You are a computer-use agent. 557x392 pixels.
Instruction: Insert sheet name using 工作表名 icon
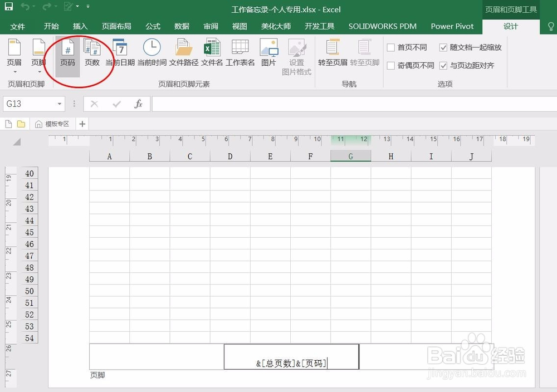pos(240,53)
